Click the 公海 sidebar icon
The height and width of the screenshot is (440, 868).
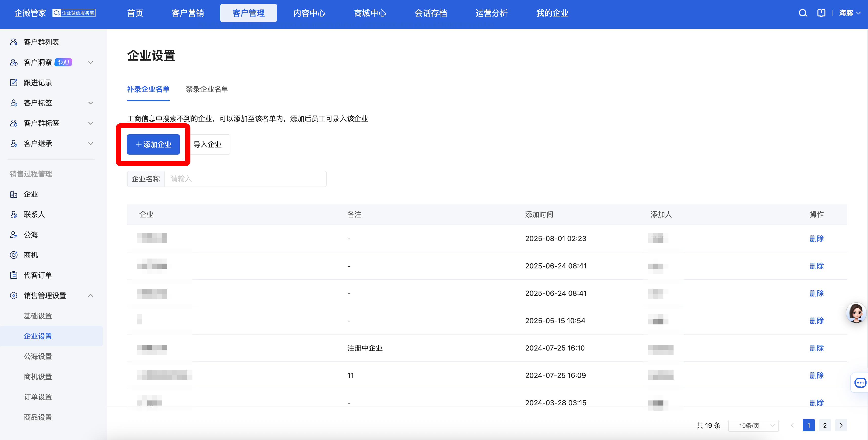13,235
